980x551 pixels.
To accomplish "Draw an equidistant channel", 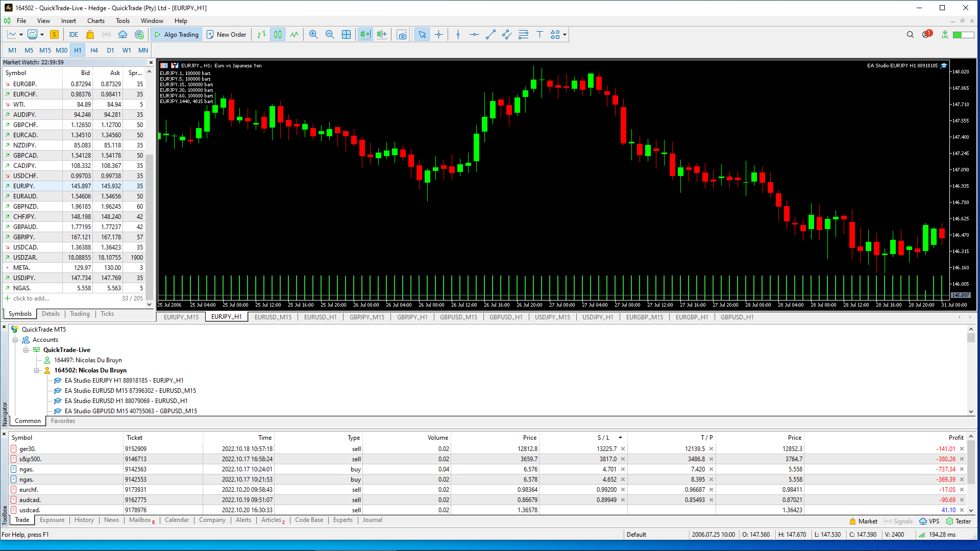I will click(x=507, y=35).
